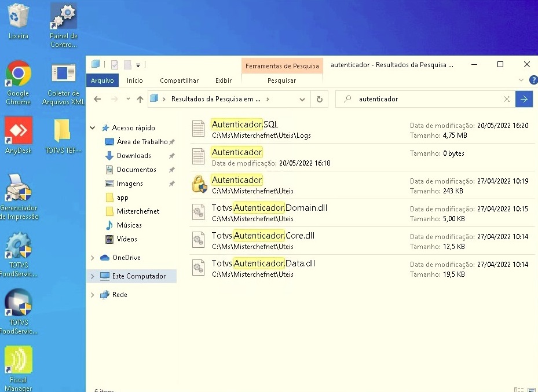Select the Autenticador.SQL file result
This screenshot has height=392, width=538.
coord(362,130)
